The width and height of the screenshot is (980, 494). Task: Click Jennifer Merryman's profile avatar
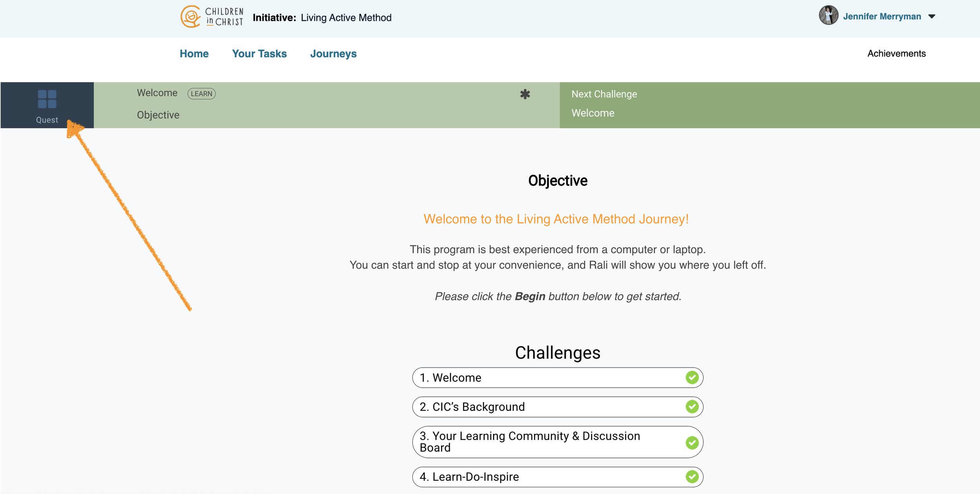pyautogui.click(x=828, y=16)
